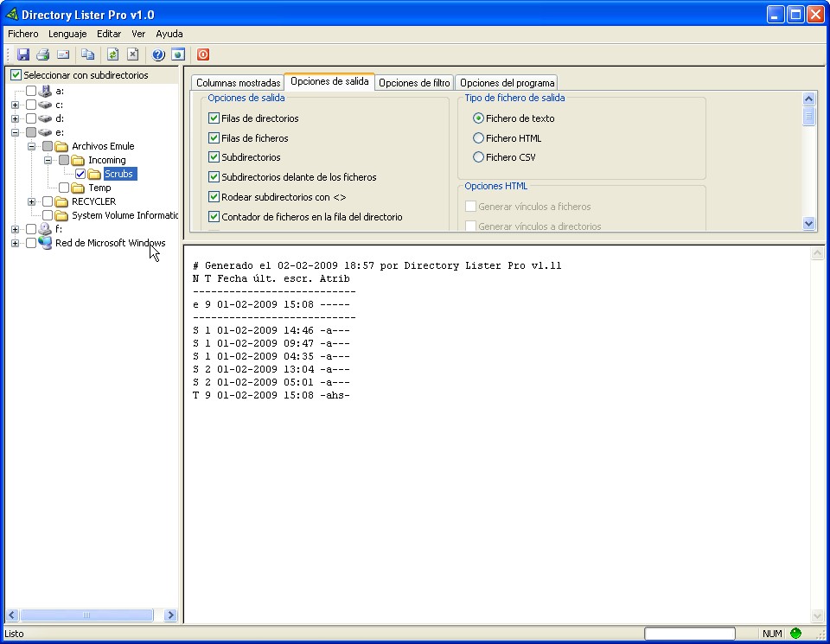The height and width of the screenshot is (644, 830).
Task: Collapse the Incoming folder
Action: tap(48, 160)
